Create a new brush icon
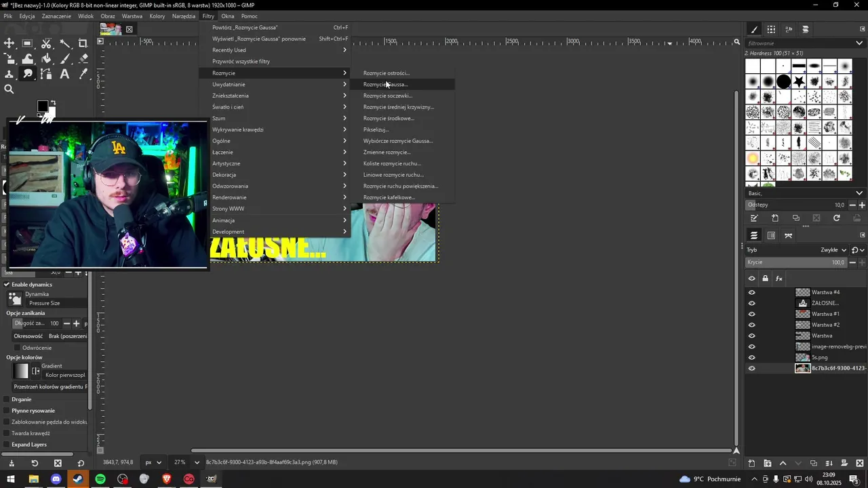 click(x=775, y=218)
